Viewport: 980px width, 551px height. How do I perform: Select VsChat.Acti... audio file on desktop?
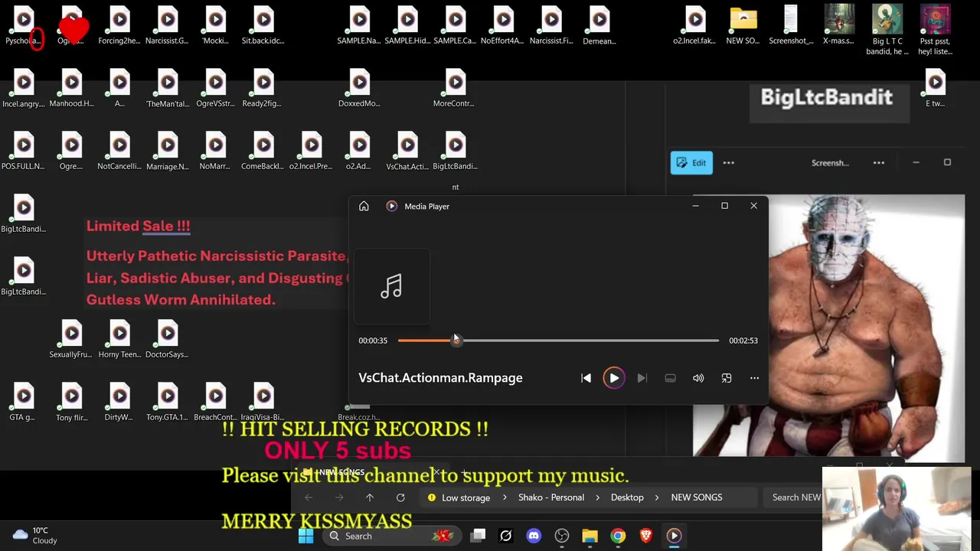click(407, 152)
